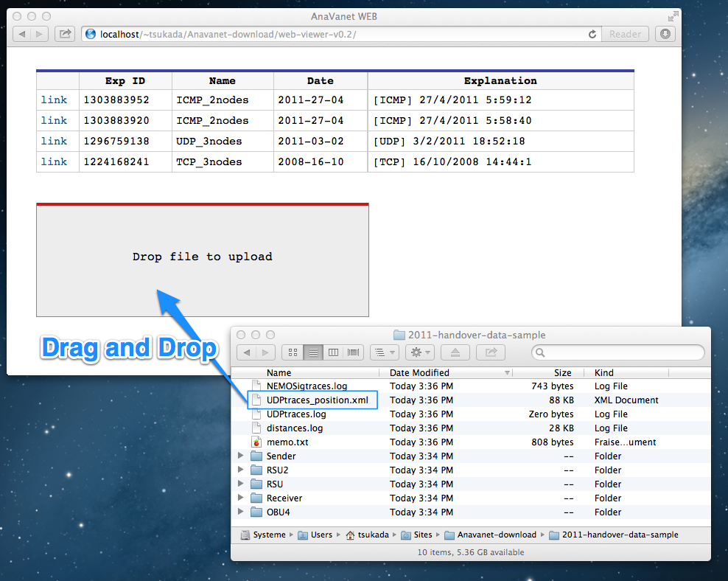Switch Finder to list view
This screenshot has width=728, height=581.
click(x=312, y=352)
